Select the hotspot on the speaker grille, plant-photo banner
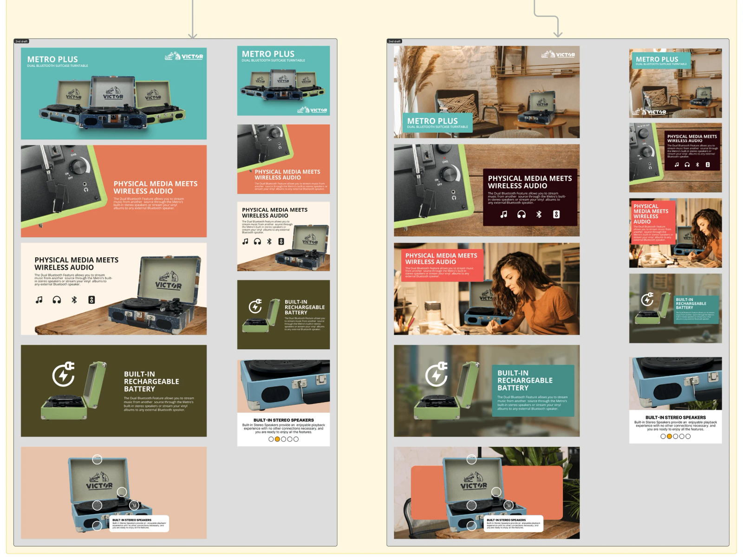The width and height of the screenshot is (743, 560). tap(471, 526)
